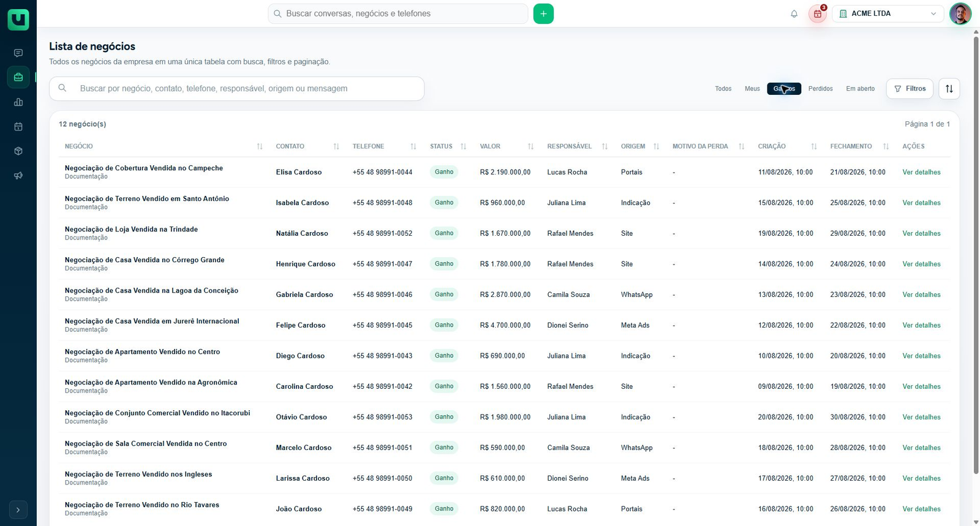The image size is (980, 526).
Task: Select the Todos filter tab
Action: click(723, 89)
